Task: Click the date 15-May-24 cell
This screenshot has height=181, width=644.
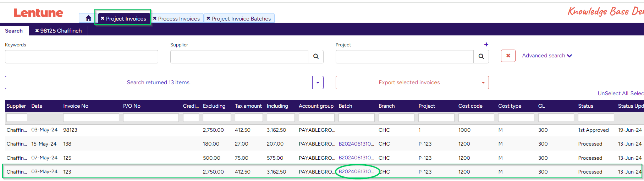Action: coord(44,144)
